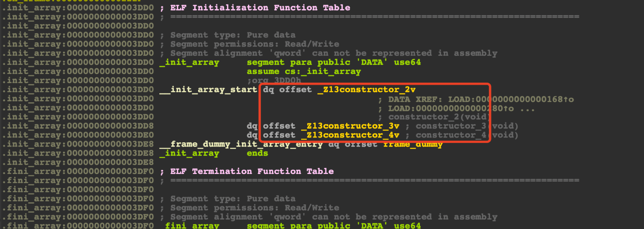644x229 pixels.
Task: Select the __frame_dummy_init_array_entry label
Action: 241,144
